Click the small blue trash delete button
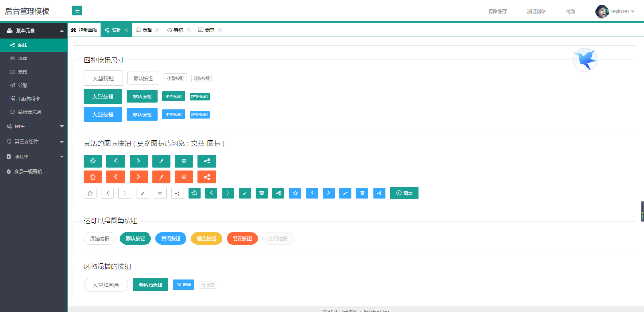Screen dimensions: 644x312 [362, 193]
